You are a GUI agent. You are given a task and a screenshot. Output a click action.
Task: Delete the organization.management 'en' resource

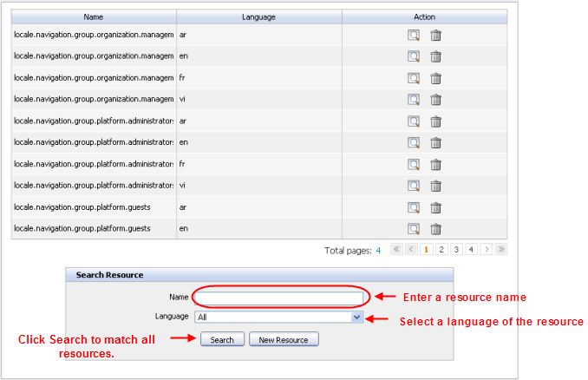(436, 57)
